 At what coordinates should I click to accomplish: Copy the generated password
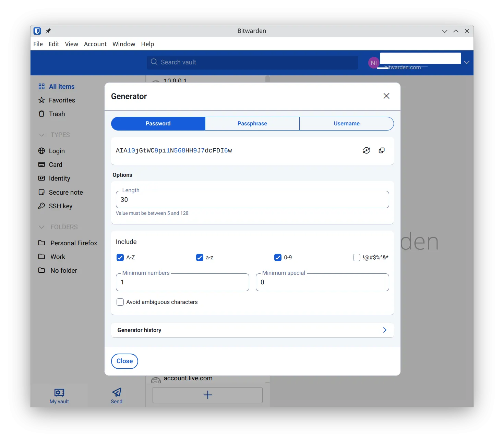point(382,150)
